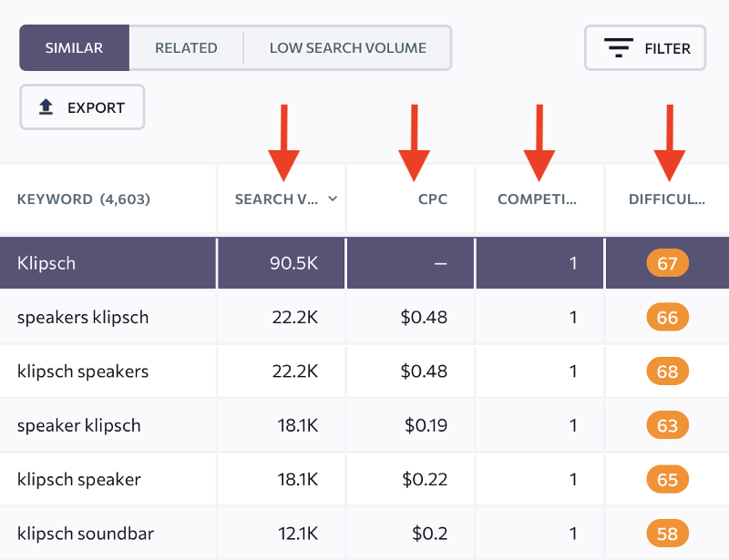Screen dimensions: 729x560
Task: Click the 12.1K search volume value
Action: pos(298,534)
